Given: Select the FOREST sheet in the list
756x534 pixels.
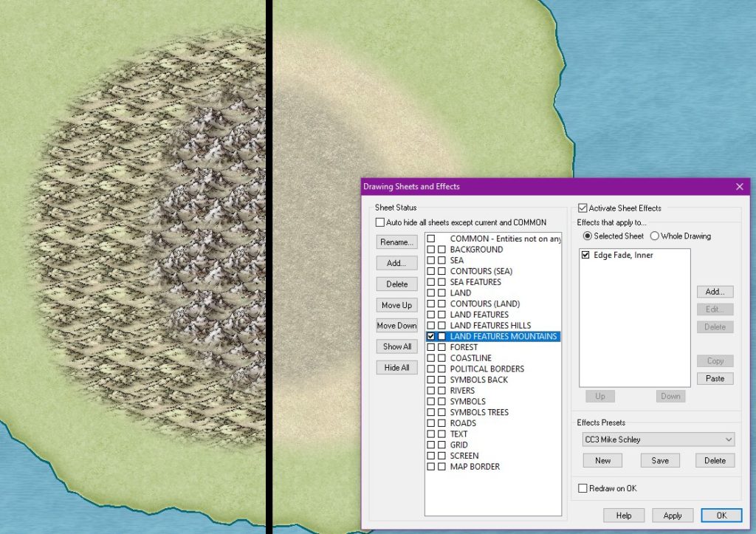Looking at the screenshot, I should click(x=465, y=347).
